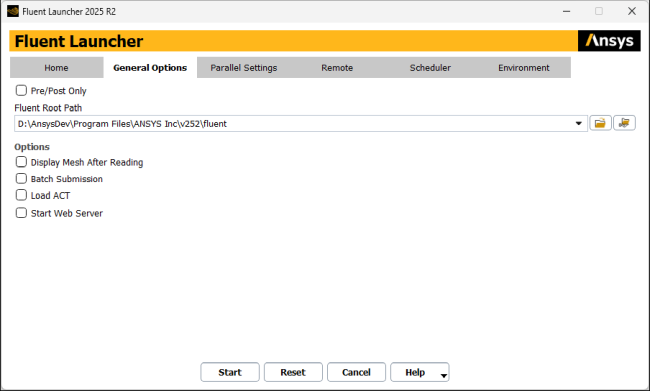The height and width of the screenshot is (391, 650).
Task: Select the General Options tab
Action: coord(150,68)
